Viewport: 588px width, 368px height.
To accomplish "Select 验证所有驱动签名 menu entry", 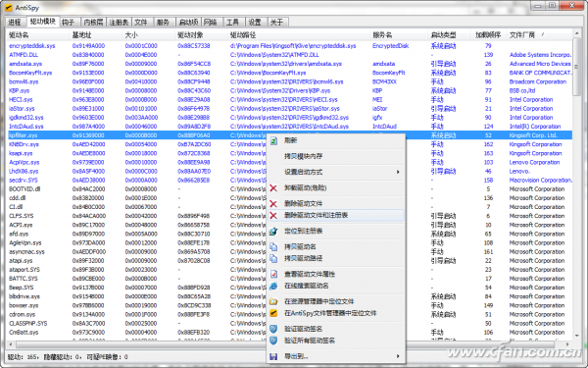I will click(336, 341).
